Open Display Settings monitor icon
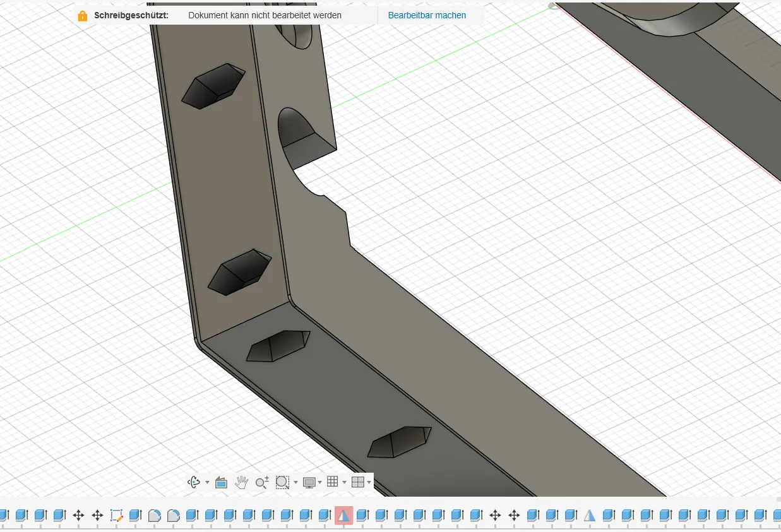781x532 pixels. (x=309, y=483)
